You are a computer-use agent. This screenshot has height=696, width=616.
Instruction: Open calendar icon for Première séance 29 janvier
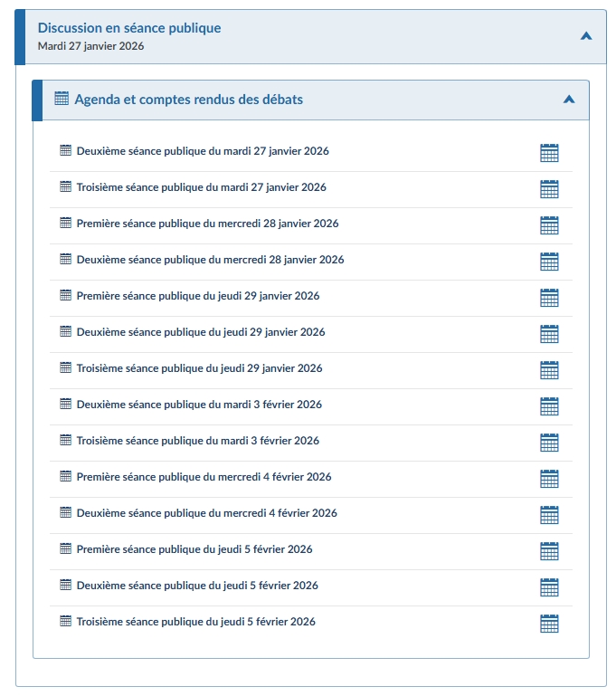[x=549, y=298]
